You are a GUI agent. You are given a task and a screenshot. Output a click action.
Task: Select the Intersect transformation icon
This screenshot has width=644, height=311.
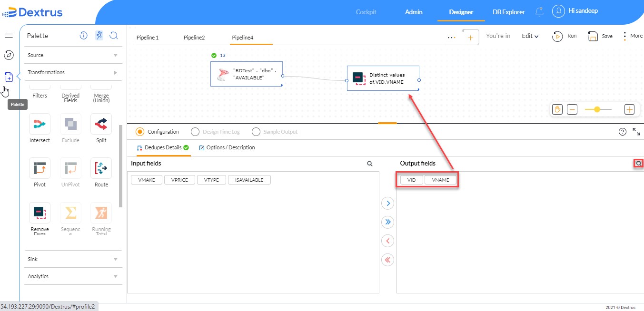(x=40, y=125)
